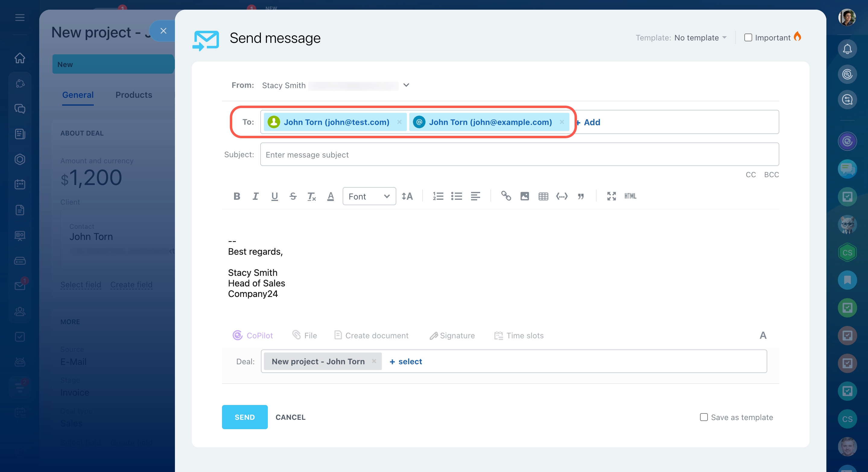Click the message Subject input field
Image resolution: width=868 pixels, height=472 pixels.
(x=519, y=155)
